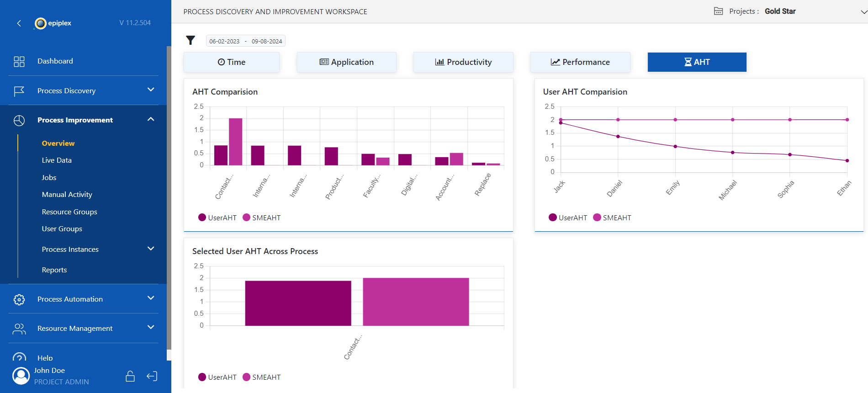The width and height of the screenshot is (868, 393).
Task: Switch to the Performance tab
Action: 580,62
